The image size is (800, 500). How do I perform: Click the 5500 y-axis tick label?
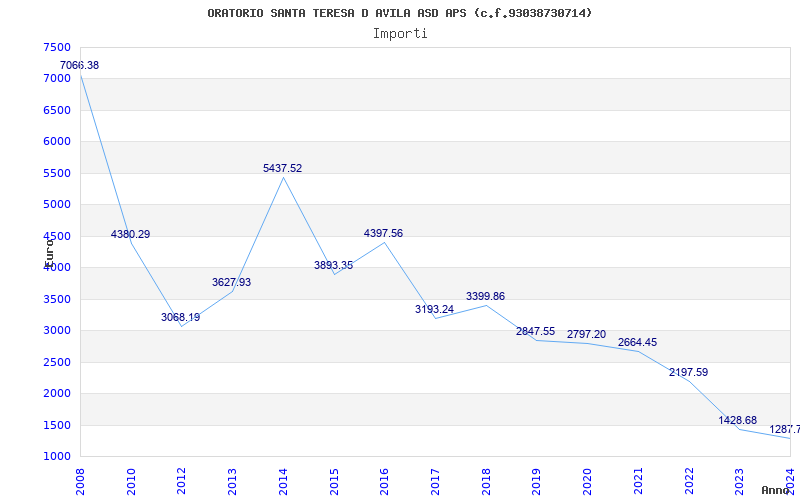click(x=57, y=173)
